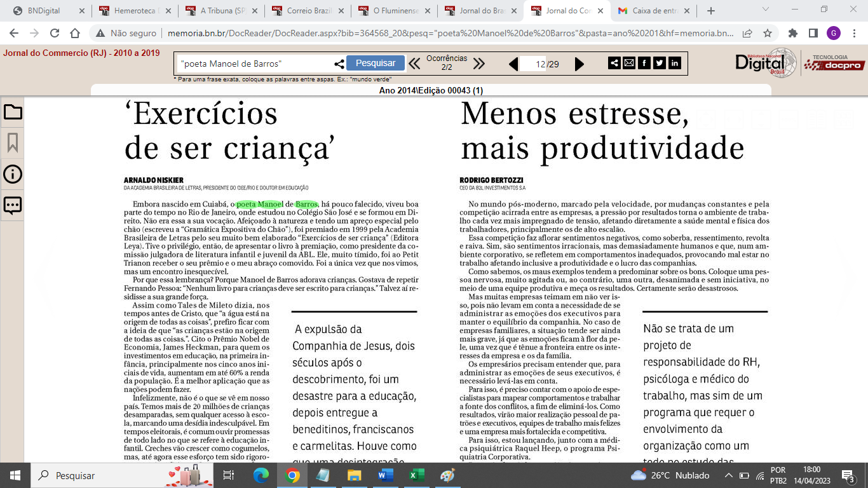Open the Chrome extensions puzzle icon
Viewport: 868px width, 488px height.
click(793, 33)
